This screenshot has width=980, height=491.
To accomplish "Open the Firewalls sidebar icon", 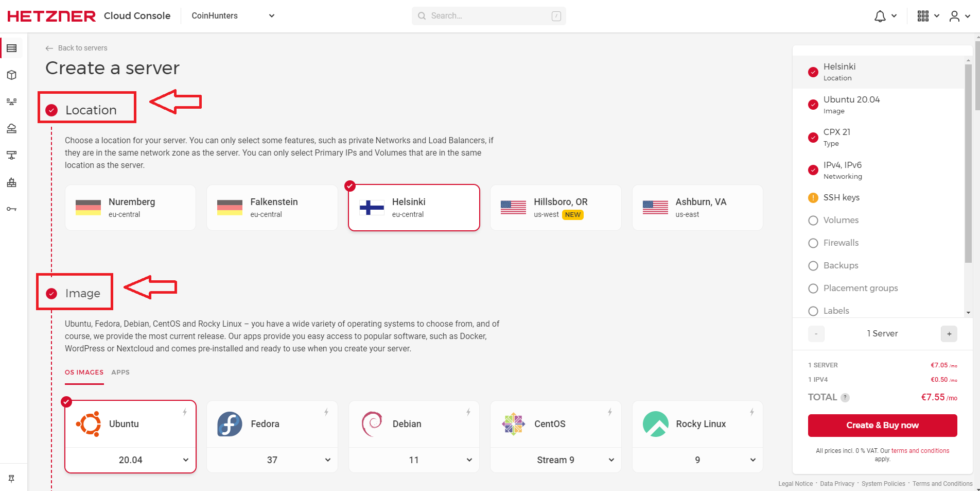I will tap(12, 182).
